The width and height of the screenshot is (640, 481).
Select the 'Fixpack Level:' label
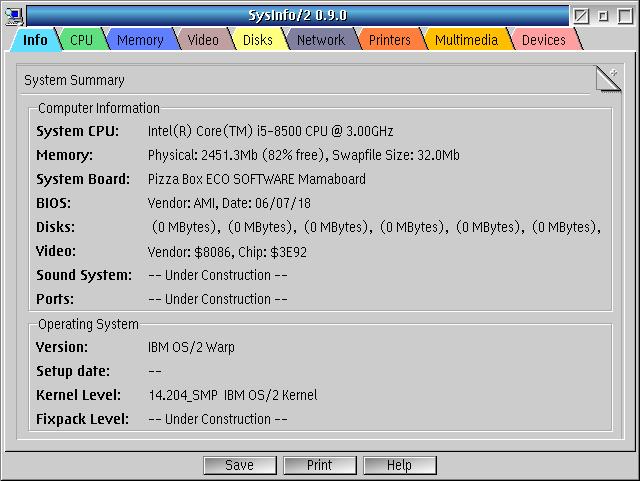click(82, 419)
